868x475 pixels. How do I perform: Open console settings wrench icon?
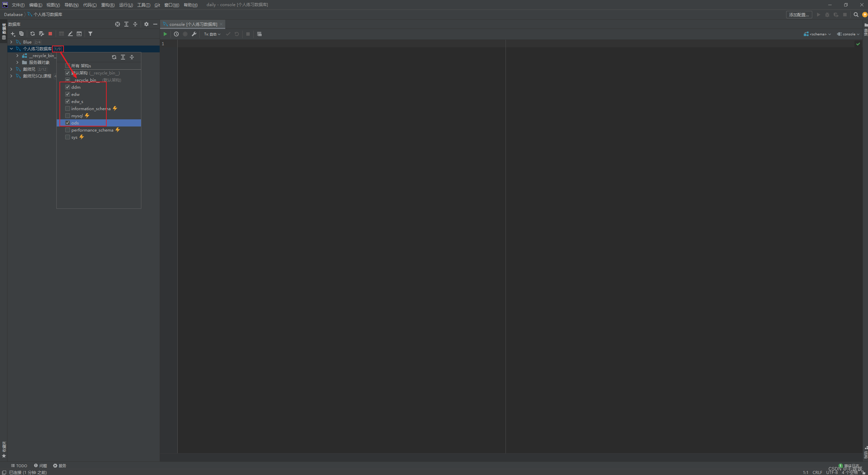coord(194,34)
